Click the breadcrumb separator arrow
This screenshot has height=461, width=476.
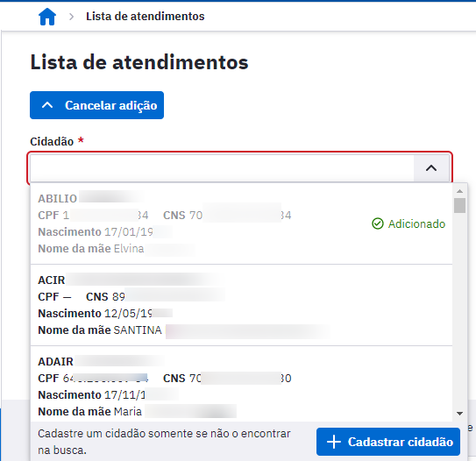[71, 17]
